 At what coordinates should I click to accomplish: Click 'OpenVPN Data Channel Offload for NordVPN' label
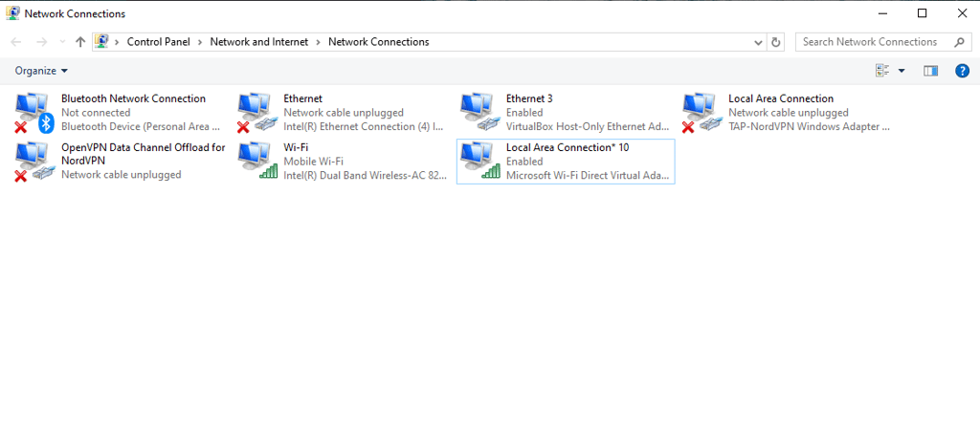[x=144, y=154]
